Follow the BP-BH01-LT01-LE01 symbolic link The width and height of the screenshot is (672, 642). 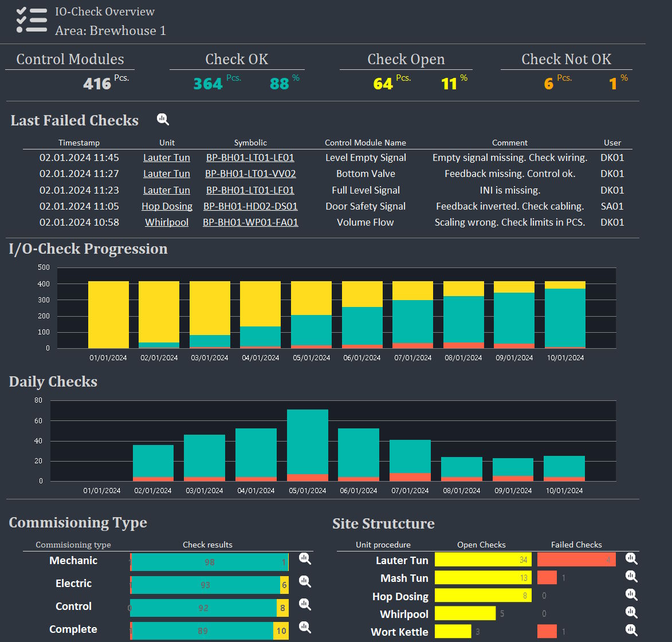point(250,157)
